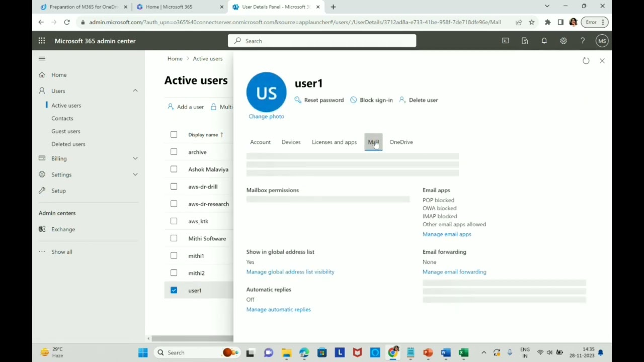The image size is (644, 362).
Task: Collapse the Users navigation section
Action: click(135, 90)
